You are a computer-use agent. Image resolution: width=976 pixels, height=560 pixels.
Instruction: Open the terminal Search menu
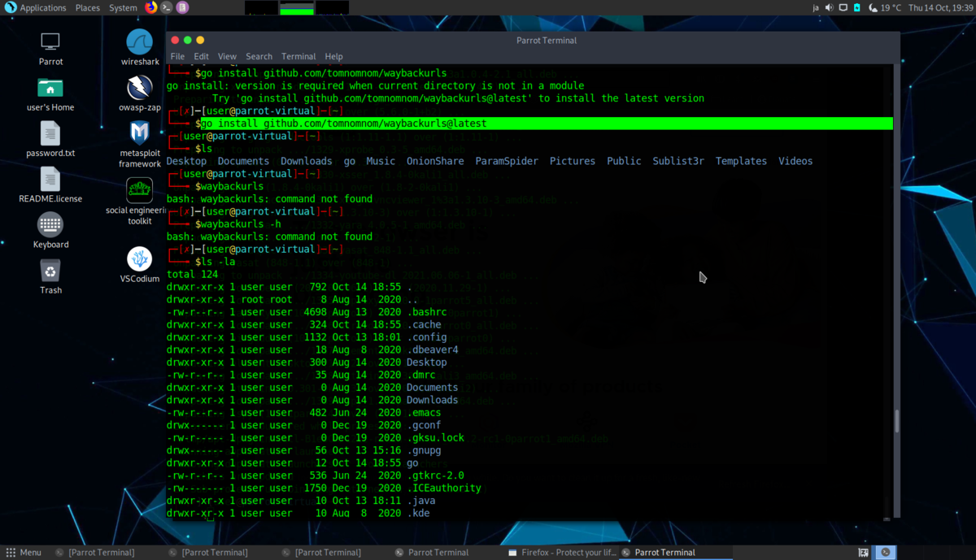pyautogui.click(x=259, y=56)
